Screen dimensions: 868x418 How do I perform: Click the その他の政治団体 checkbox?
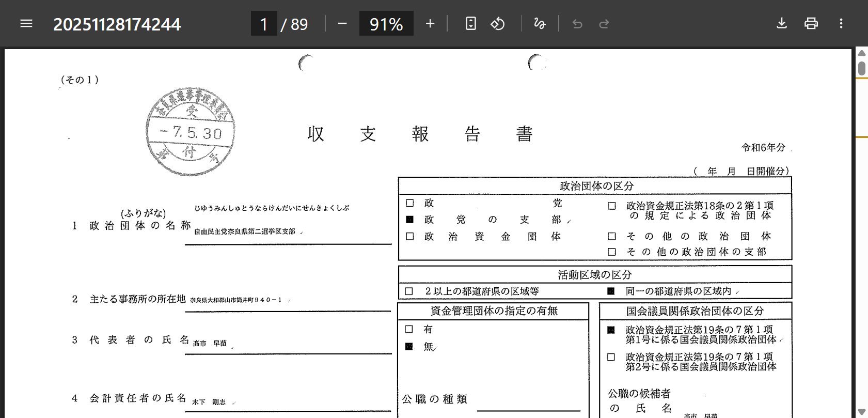612,236
